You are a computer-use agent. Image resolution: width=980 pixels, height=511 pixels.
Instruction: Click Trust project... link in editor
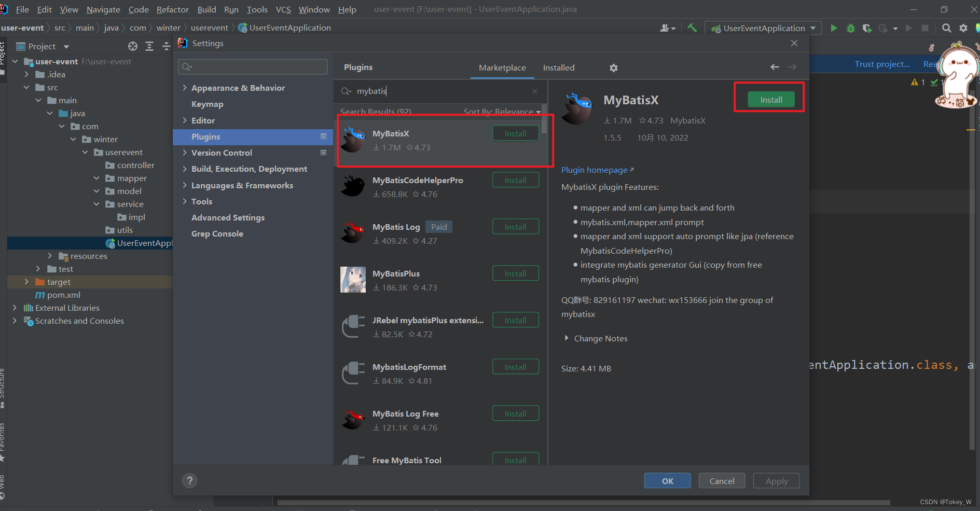(882, 64)
